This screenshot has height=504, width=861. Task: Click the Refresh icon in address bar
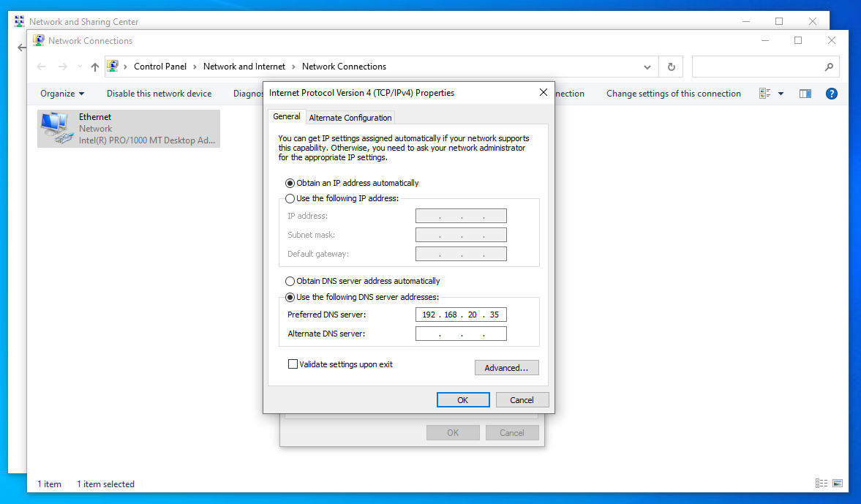pos(671,67)
